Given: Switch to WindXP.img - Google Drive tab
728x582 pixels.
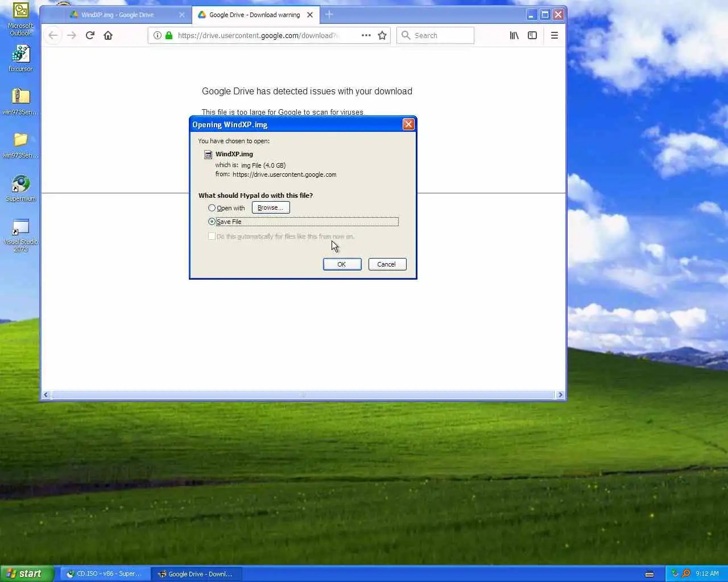Looking at the screenshot, I should [118, 15].
